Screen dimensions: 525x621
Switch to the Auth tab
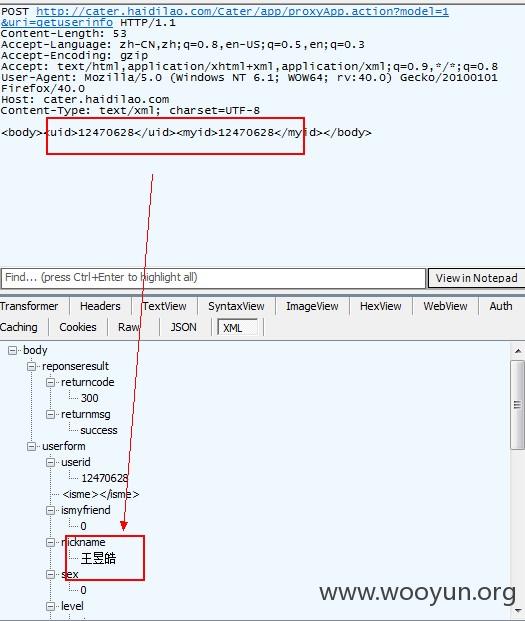coord(501,306)
